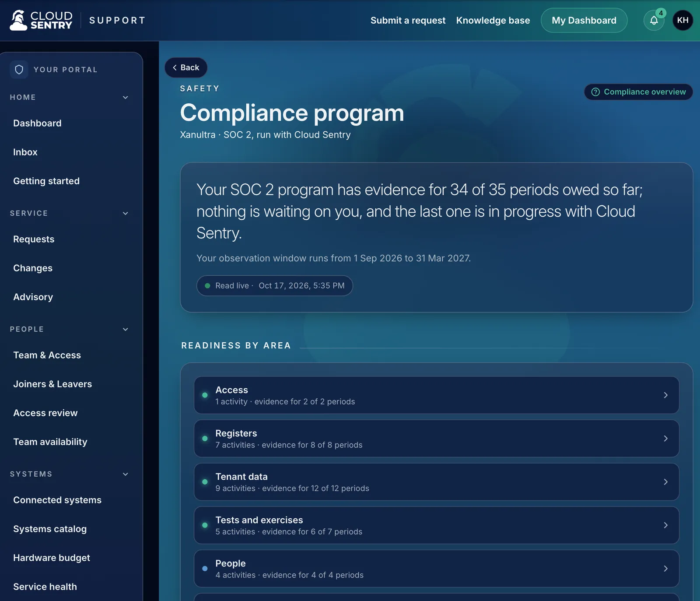This screenshot has height=601, width=700.
Task: Go to Getting started page
Action: click(46, 181)
